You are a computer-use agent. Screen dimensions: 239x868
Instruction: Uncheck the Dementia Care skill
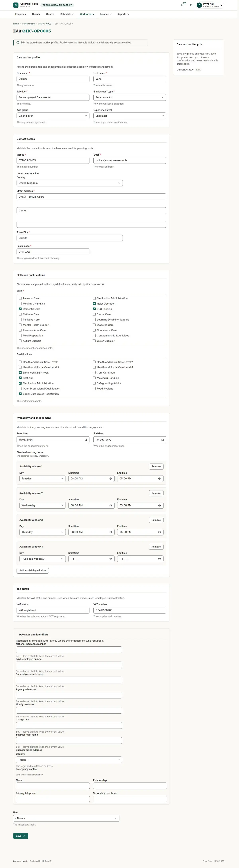coord(20,309)
